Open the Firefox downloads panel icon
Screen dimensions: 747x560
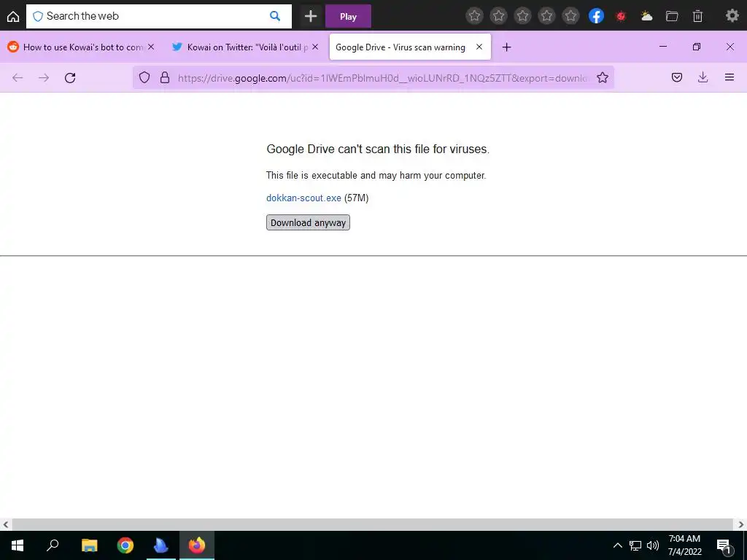[703, 77]
